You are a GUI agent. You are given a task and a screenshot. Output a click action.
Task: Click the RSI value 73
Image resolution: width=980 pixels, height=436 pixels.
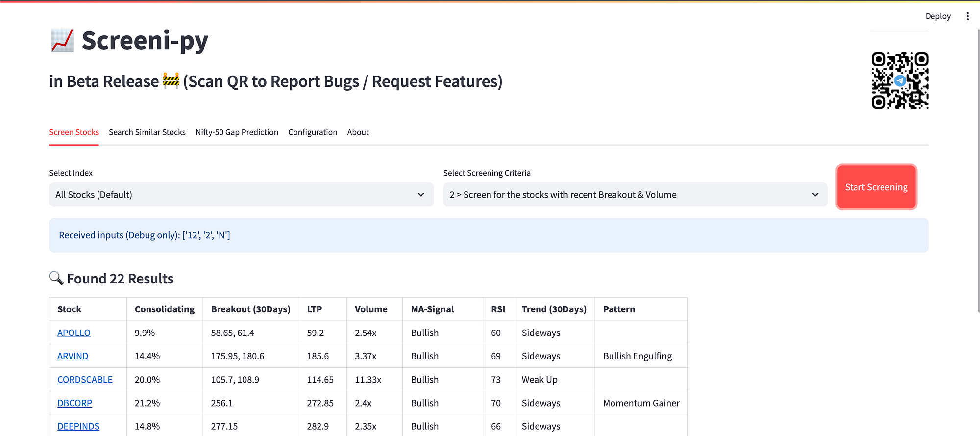click(x=498, y=380)
